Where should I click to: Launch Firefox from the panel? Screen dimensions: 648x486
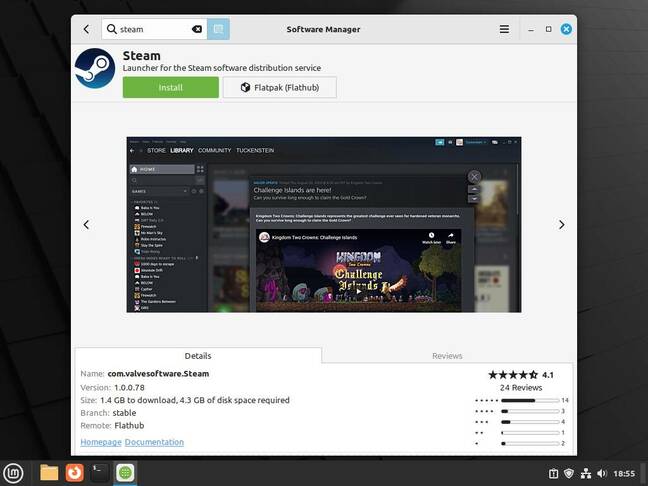(74, 473)
